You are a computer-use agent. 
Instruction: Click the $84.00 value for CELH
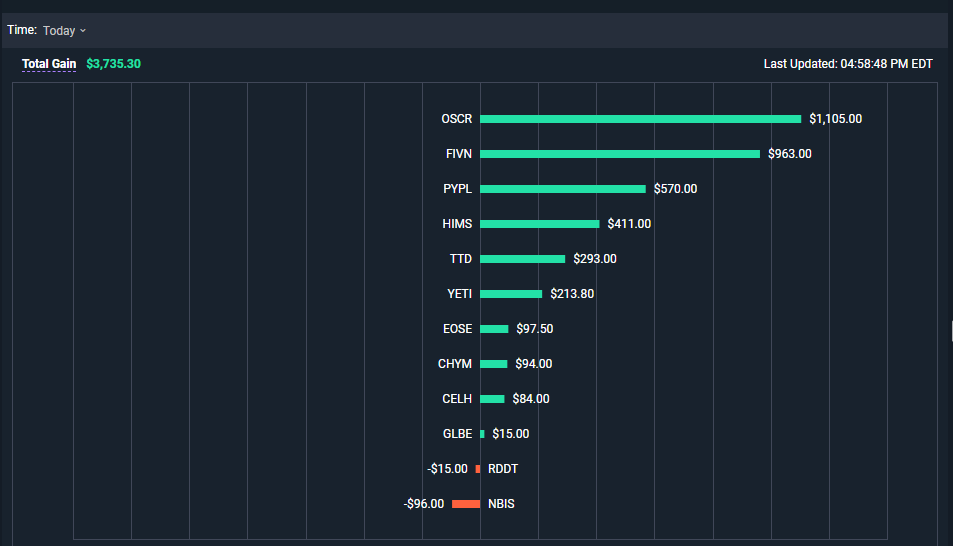click(531, 398)
